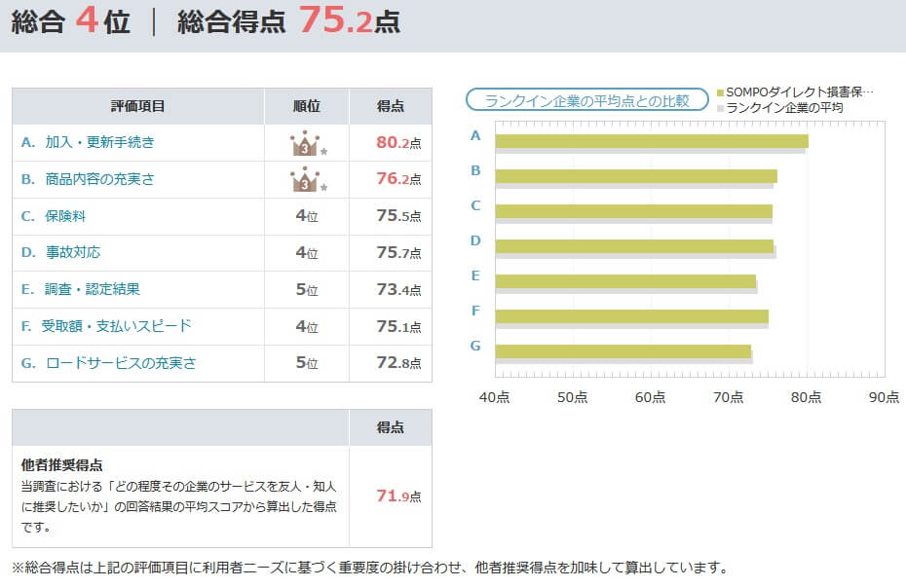Click the bronze crown icon for 商品内容の充実さ
This screenshot has height=588, width=906.
click(x=306, y=180)
